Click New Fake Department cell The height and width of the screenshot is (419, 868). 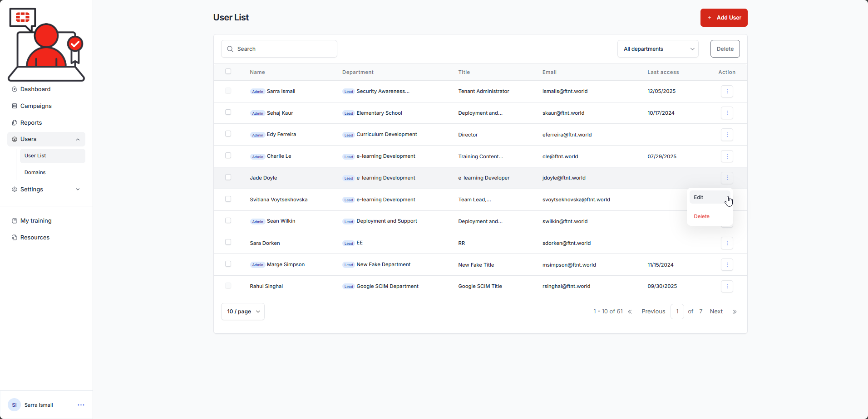pos(384,264)
